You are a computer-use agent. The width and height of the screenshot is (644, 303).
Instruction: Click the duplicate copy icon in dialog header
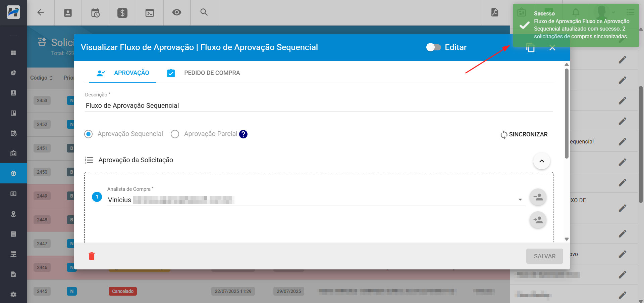point(530,48)
